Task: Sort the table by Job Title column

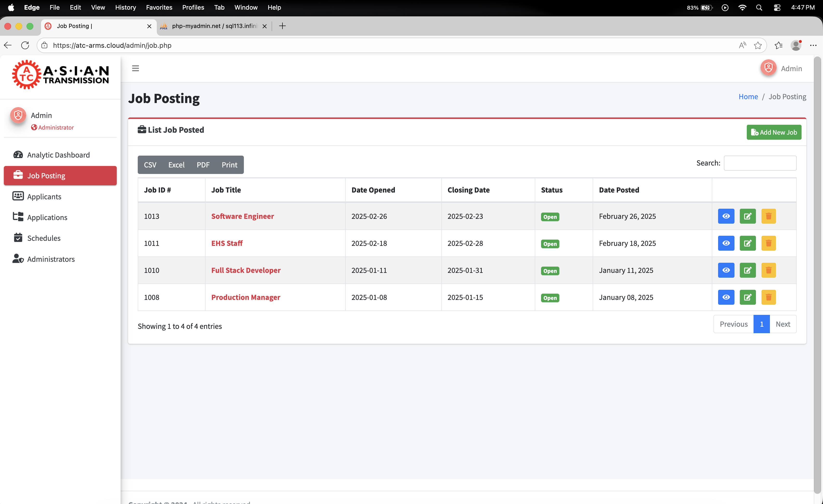Action: pos(226,190)
